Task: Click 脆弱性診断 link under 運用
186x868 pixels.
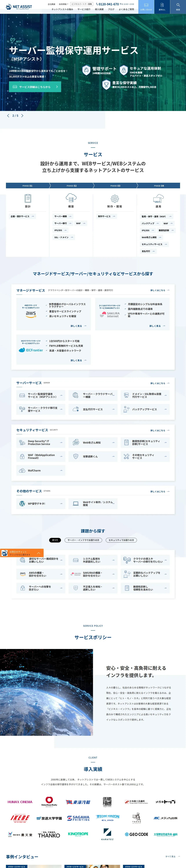Action: point(166,230)
